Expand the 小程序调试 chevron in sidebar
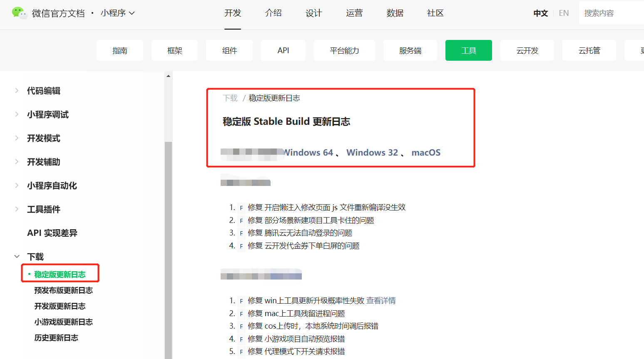 tap(17, 114)
